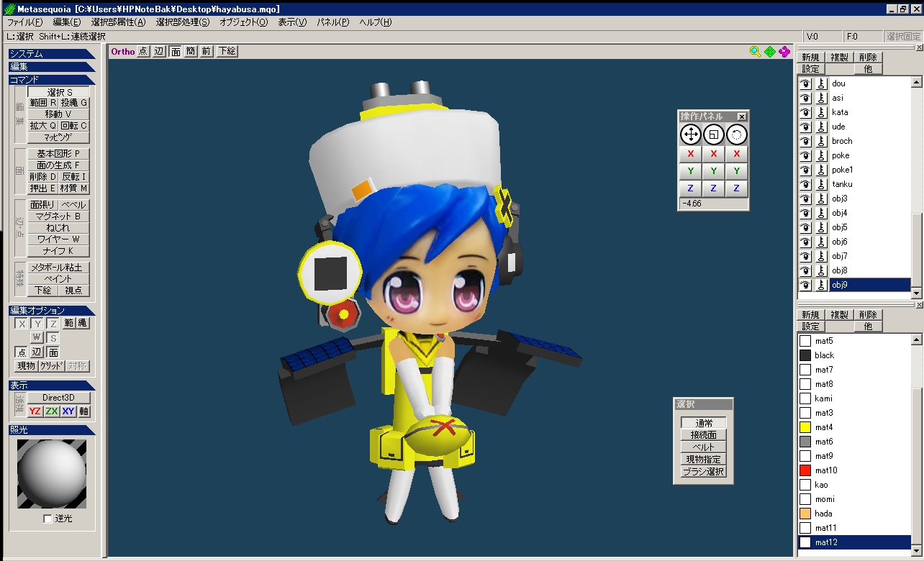
Task: Select the rotate handle in 操作パネル
Action: point(736,134)
